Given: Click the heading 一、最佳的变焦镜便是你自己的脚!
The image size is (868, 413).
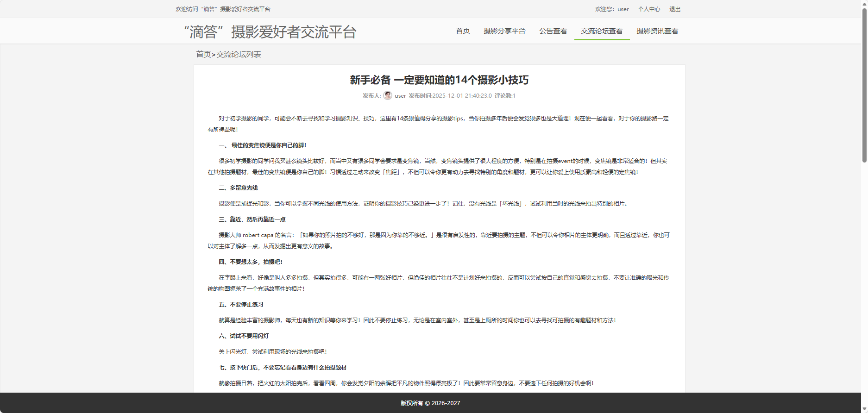Looking at the screenshot, I should tap(262, 145).
